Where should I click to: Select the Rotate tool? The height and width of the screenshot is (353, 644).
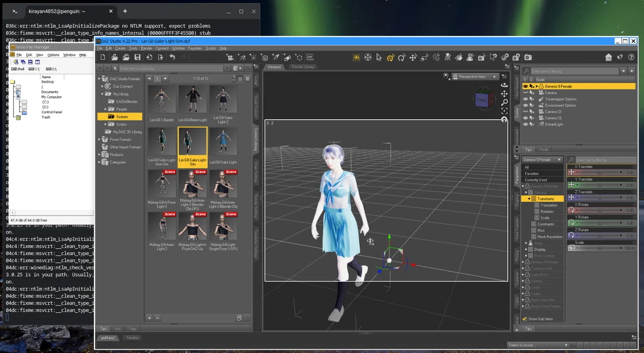click(401, 57)
